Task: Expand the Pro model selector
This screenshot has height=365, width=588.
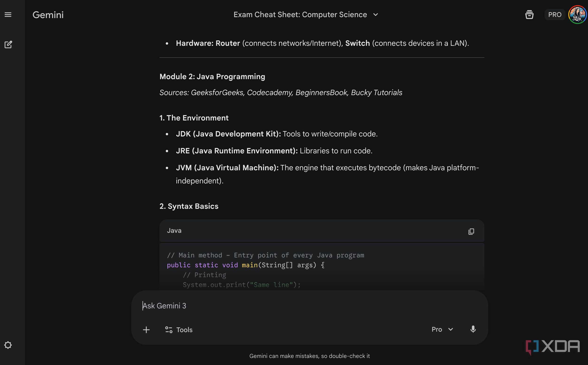Action: (442, 329)
